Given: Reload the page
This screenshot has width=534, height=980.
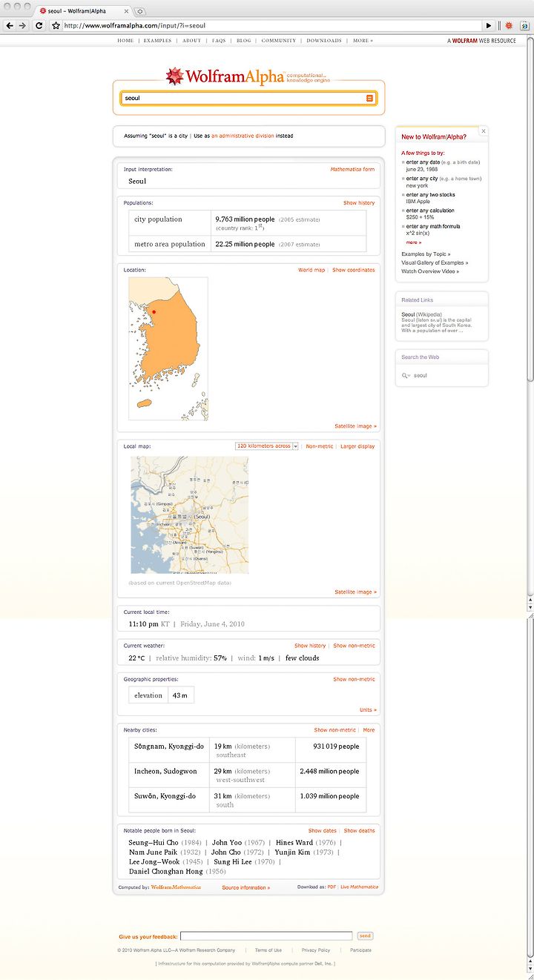Looking at the screenshot, I should coord(39,25).
